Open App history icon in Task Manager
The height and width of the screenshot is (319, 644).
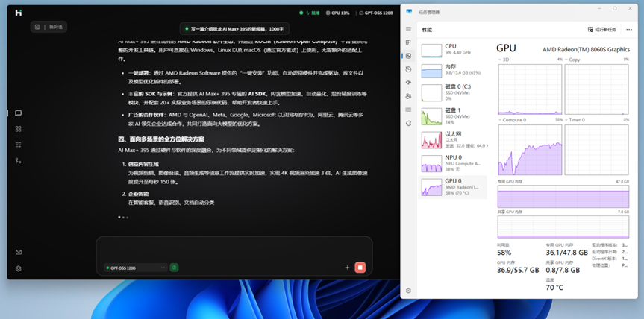[x=408, y=69]
